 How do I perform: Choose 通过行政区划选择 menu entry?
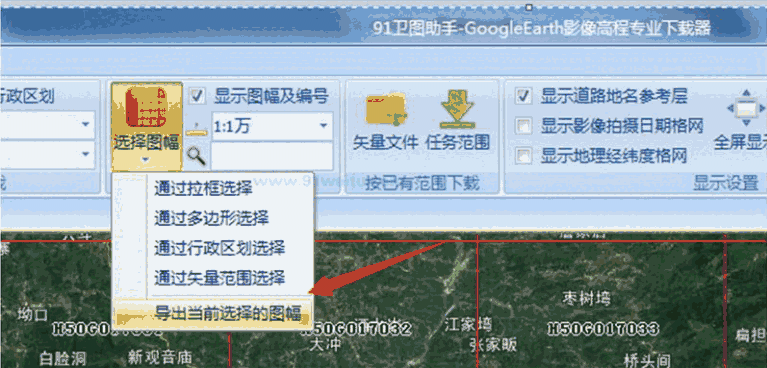(213, 248)
